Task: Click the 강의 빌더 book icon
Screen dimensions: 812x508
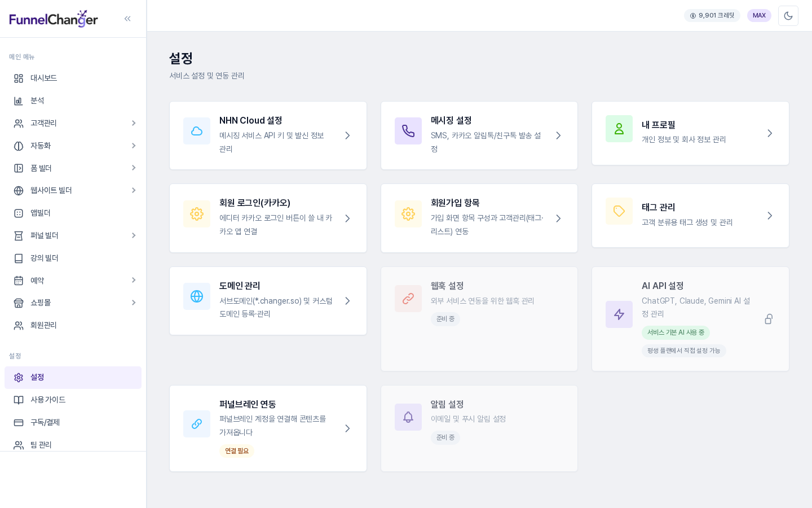Action: click(x=19, y=259)
